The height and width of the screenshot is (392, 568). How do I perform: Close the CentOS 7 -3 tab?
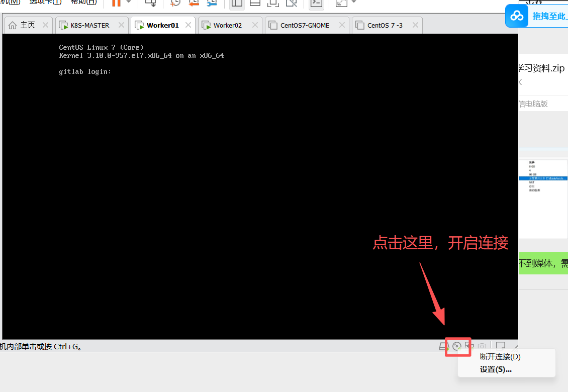(416, 25)
